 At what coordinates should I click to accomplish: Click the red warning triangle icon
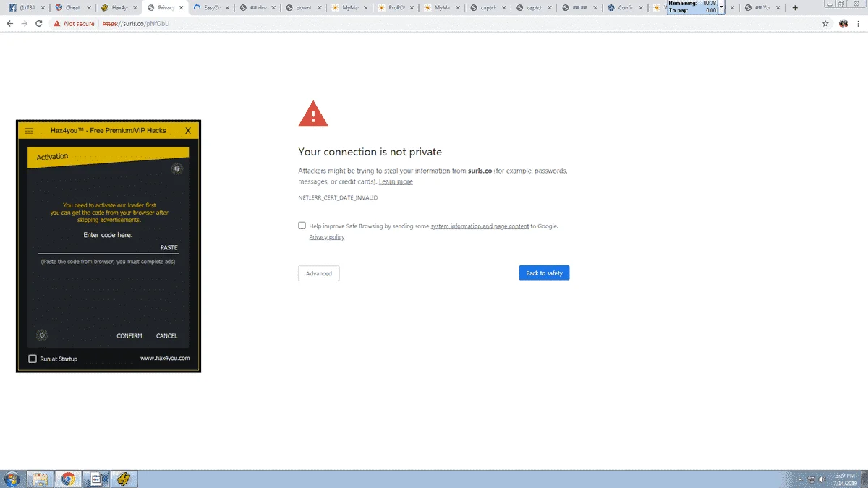(313, 114)
